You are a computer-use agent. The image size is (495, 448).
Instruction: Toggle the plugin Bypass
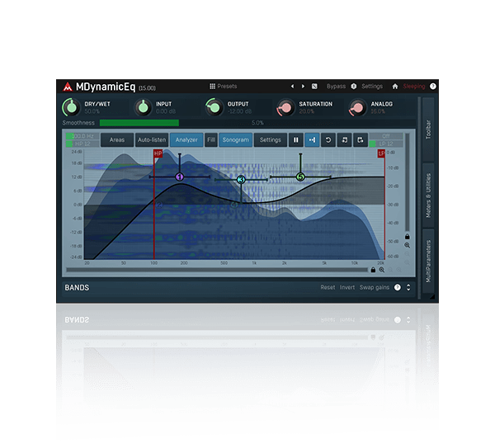[337, 86]
